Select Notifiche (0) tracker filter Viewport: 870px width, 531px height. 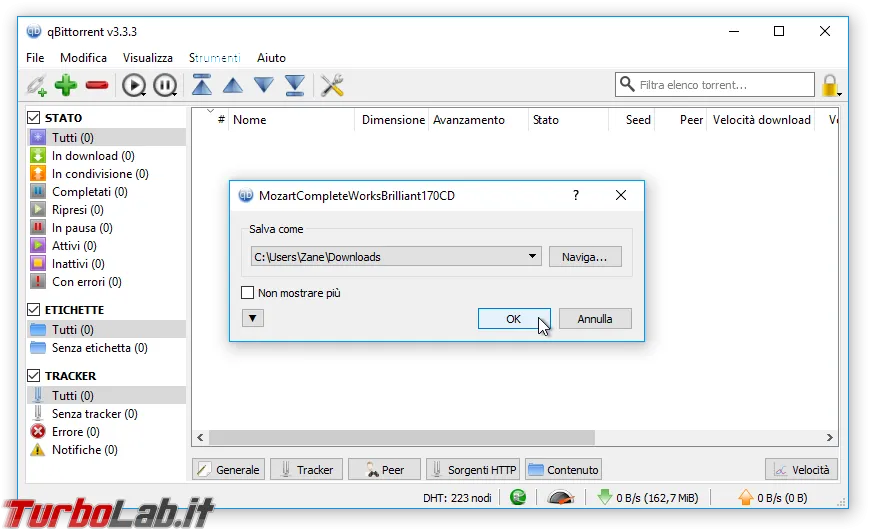click(x=107, y=450)
